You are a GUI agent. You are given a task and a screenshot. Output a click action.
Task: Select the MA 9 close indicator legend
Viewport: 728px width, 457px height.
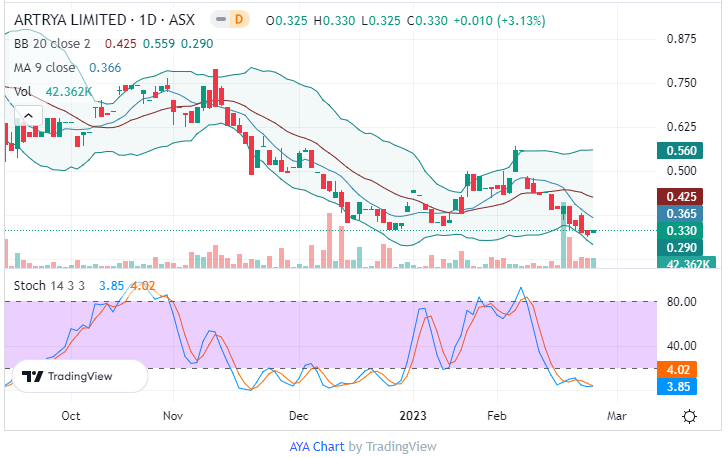pyautogui.click(x=43, y=68)
